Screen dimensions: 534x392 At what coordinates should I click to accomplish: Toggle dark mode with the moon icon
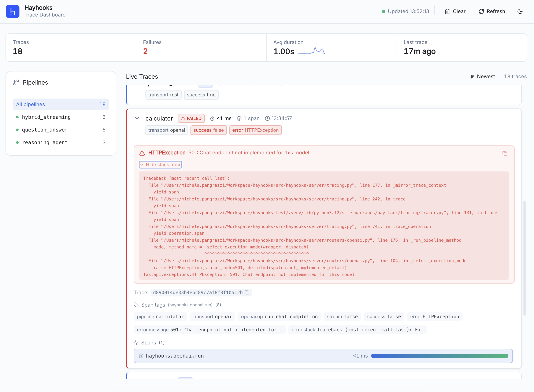(520, 11)
